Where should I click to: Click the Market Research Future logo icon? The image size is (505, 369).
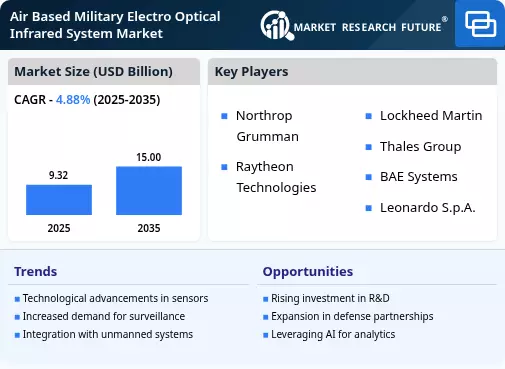click(x=277, y=25)
